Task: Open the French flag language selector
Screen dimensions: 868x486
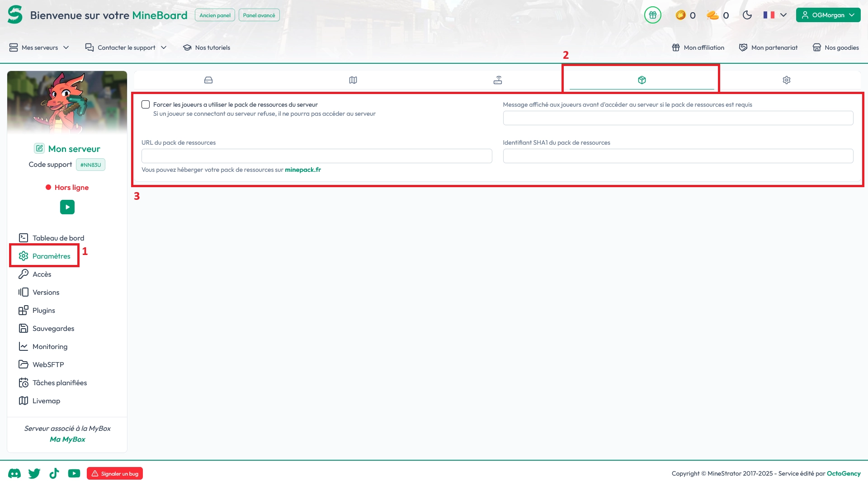Action: (775, 15)
